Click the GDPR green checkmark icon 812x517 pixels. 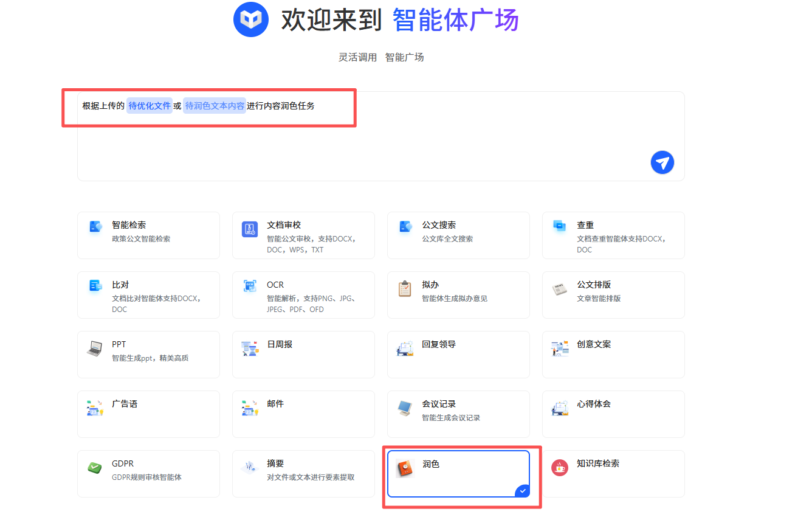tap(95, 468)
